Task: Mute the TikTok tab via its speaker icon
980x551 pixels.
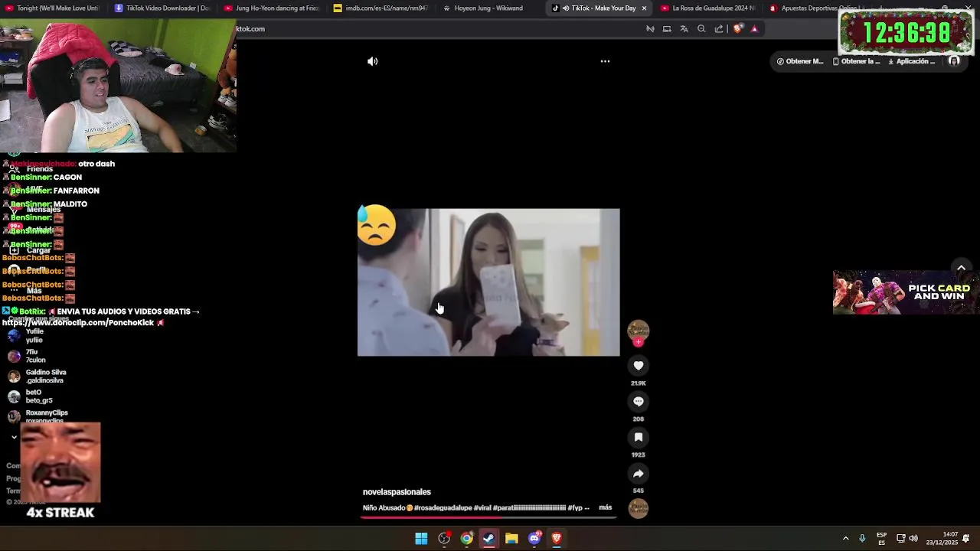Action: 565,8
